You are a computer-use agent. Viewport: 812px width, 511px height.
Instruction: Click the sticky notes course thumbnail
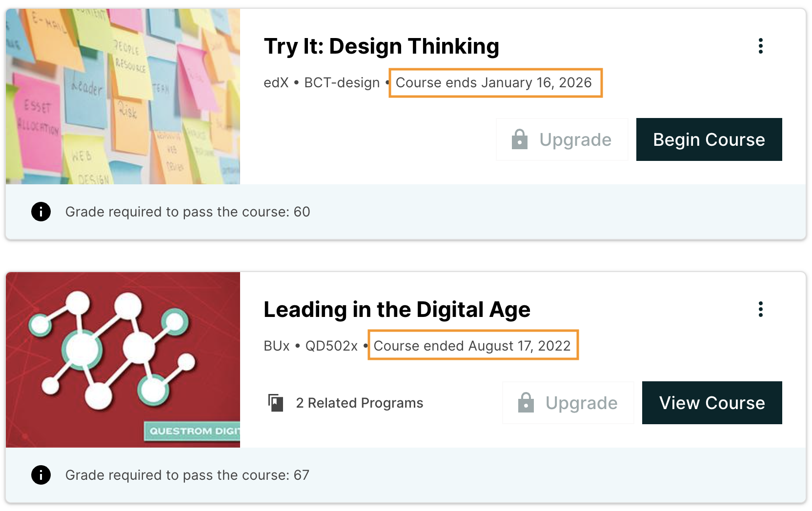click(x=123, y=97)
